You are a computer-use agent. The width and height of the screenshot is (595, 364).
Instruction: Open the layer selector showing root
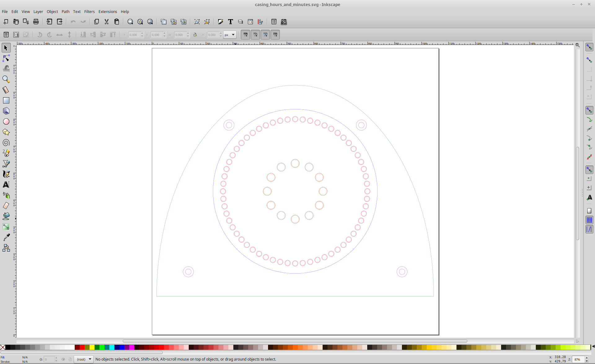tap(83, 359)
